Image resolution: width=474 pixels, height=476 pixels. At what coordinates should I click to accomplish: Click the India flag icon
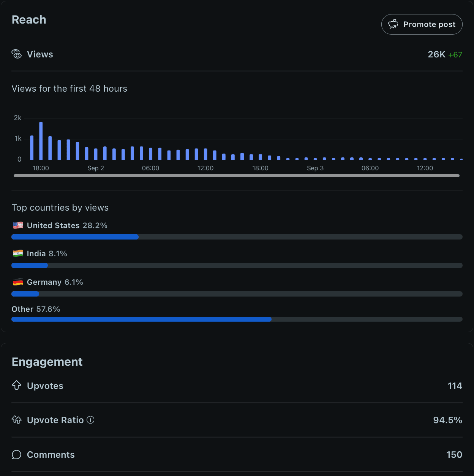[x=18, y=254]
